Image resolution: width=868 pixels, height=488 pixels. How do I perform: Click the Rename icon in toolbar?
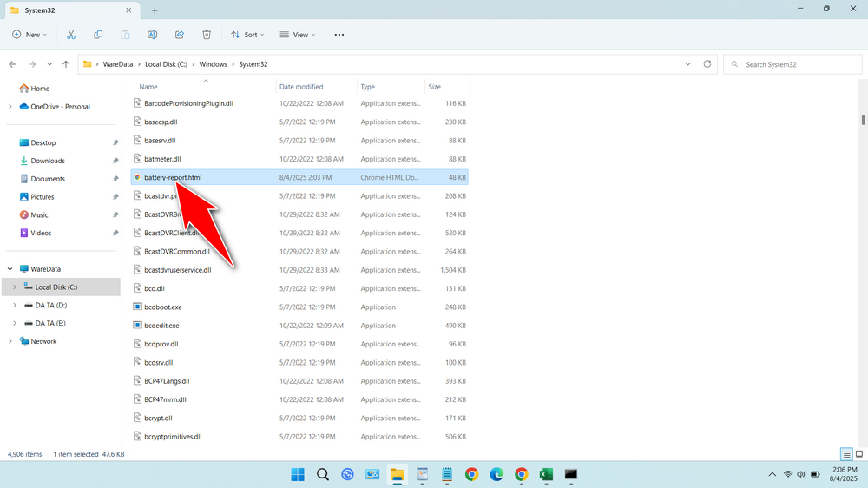152,35
